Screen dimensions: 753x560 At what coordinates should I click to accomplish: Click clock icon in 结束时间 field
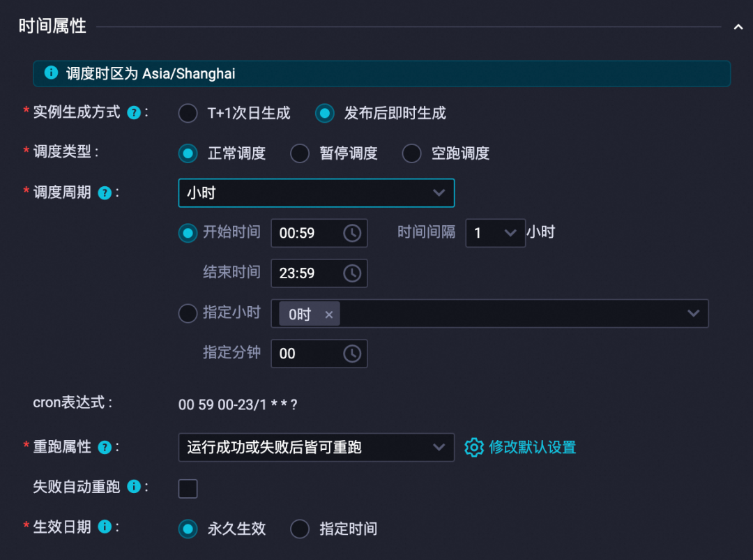tap(352, 273)
